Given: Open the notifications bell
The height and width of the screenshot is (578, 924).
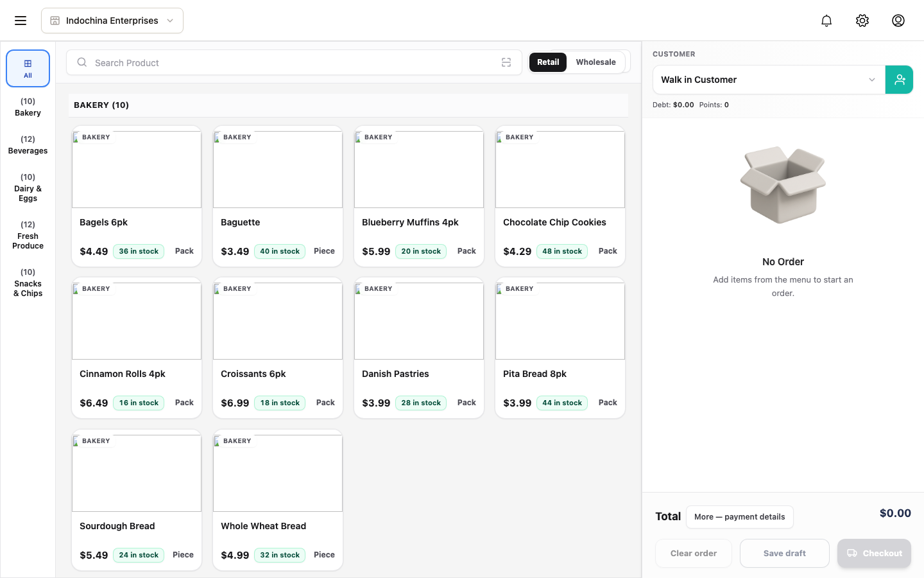Looking at the screenshot, I should point(826,21).
